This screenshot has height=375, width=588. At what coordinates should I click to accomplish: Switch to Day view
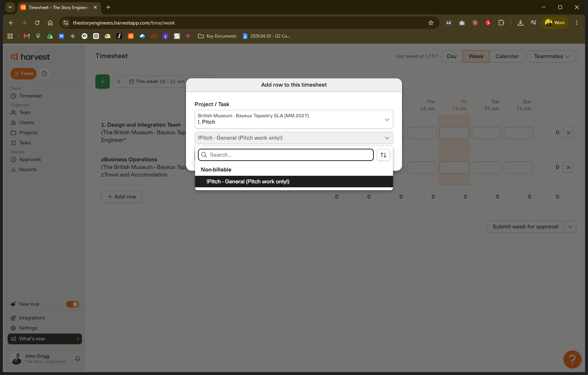tap(452, 56)
